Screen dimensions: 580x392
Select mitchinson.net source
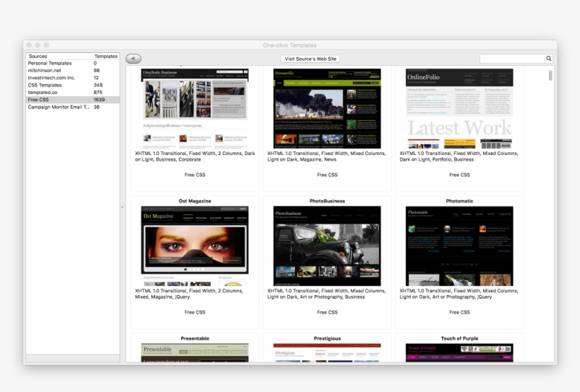(x=73, y=70)
